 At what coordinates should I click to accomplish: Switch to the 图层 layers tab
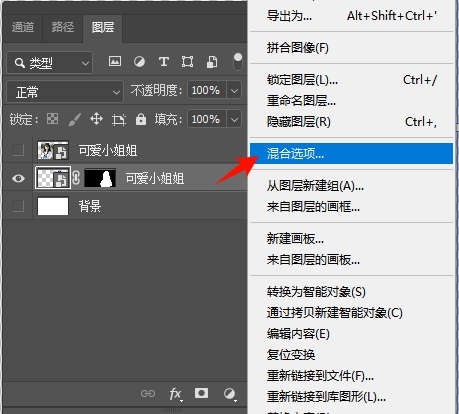(103, 27)
